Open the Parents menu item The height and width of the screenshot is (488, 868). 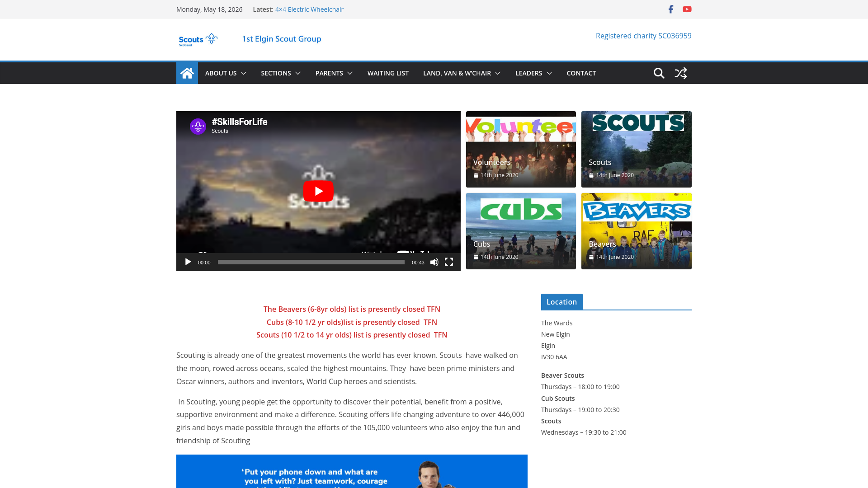(x=329, y=73)
